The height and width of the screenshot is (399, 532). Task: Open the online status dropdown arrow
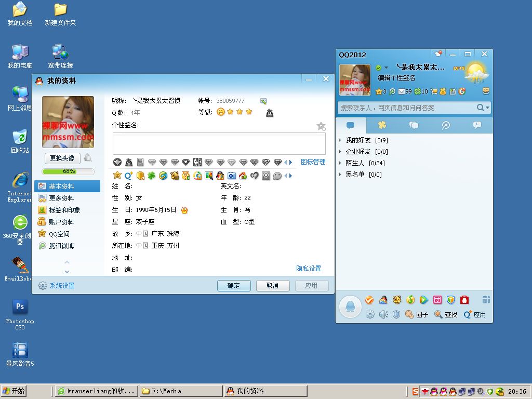[x=386, y=68]
